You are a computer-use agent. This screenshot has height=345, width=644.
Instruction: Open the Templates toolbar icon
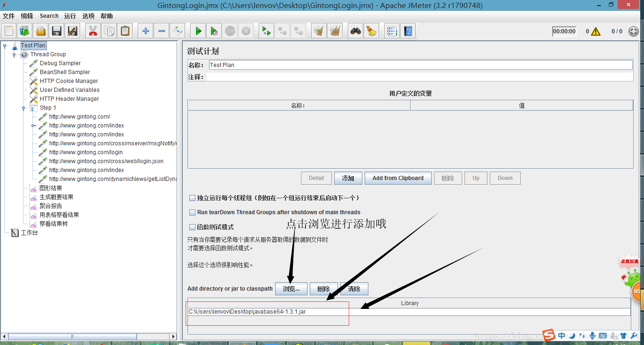coord(25,31)
